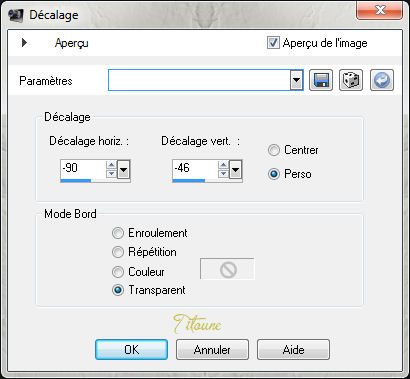Click the Décalage window title icon
The height and width of the screenshot is (379, 410).
tap(16, 15)
